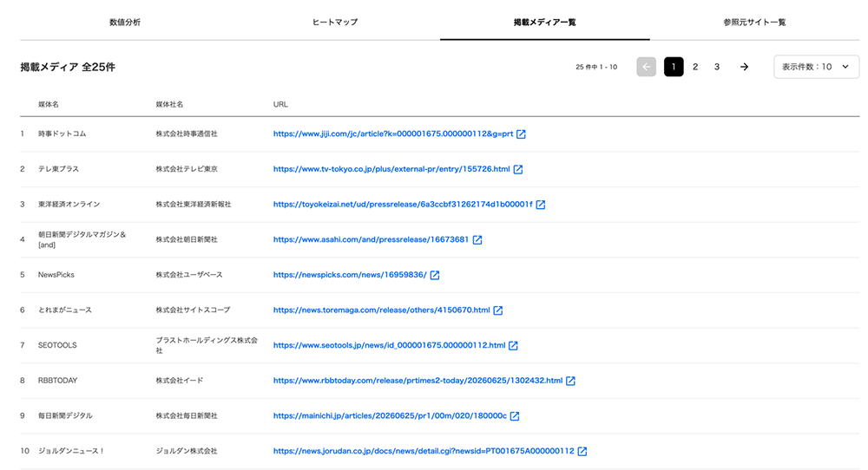
Task: Click the disabled previous page arrow
Action: tap(647, 67)
